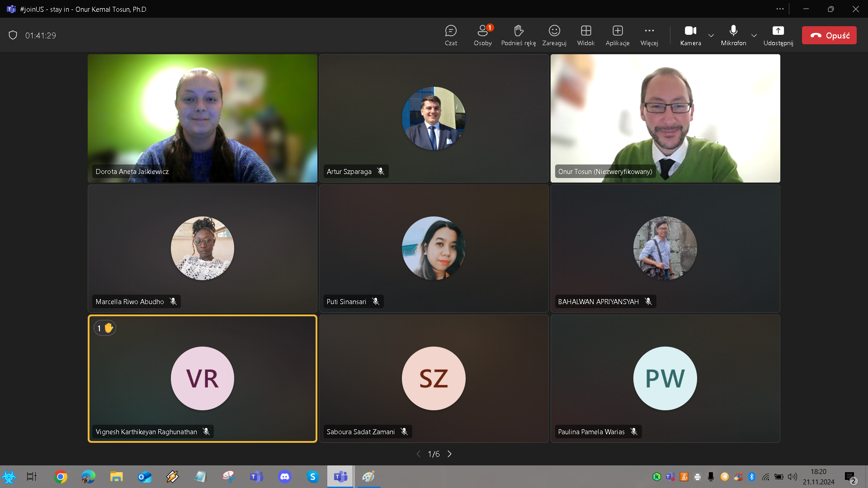Open Aplikacje apps panel
Image resolution: width=868 pixels, height=488 pixels.
click(618, 35)
